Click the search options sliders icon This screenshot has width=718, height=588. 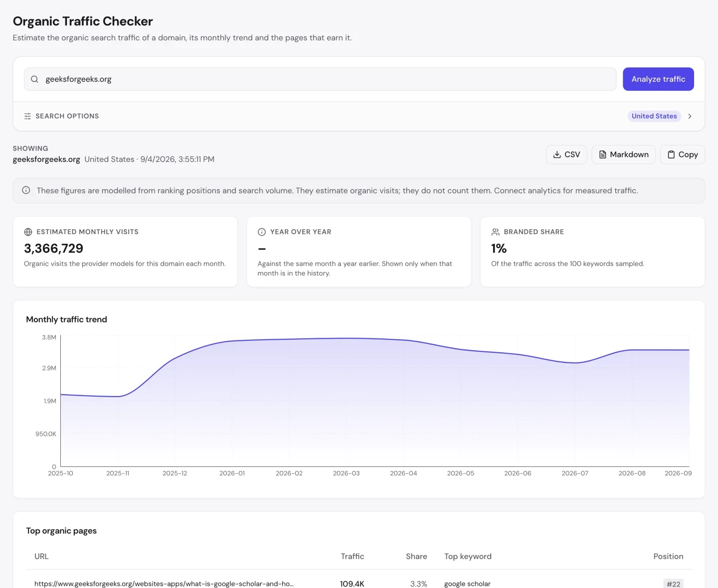27,116
